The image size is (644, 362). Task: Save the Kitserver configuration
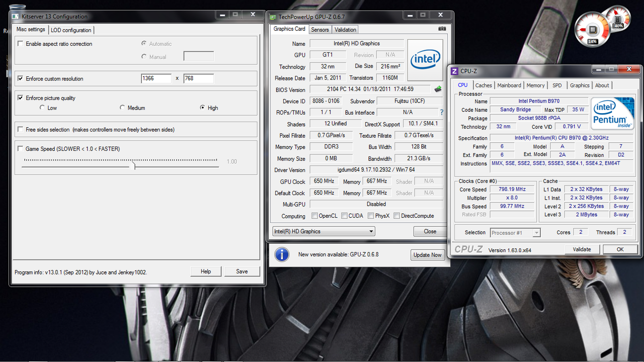click(x=242, y=271)
